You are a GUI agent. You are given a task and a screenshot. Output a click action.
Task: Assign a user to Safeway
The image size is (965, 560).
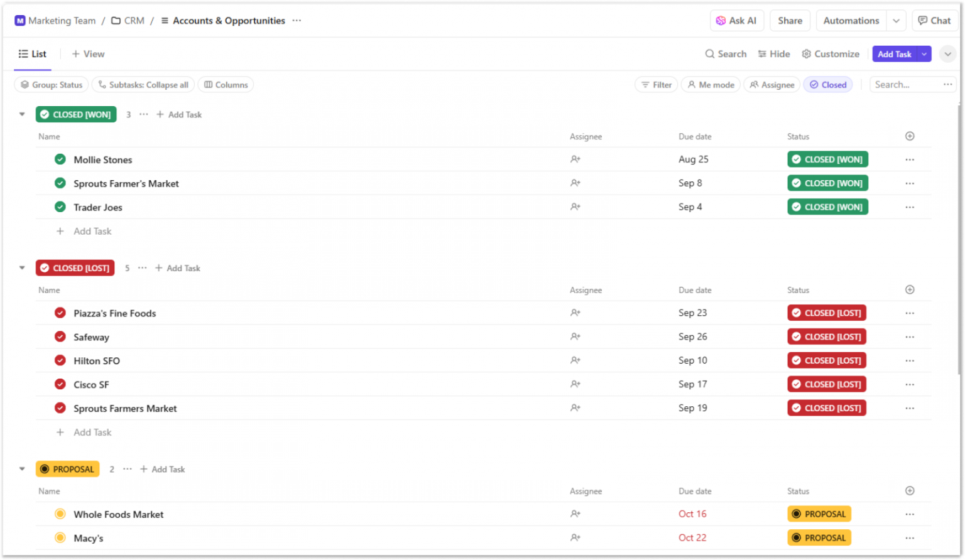(x=575, y=337)
